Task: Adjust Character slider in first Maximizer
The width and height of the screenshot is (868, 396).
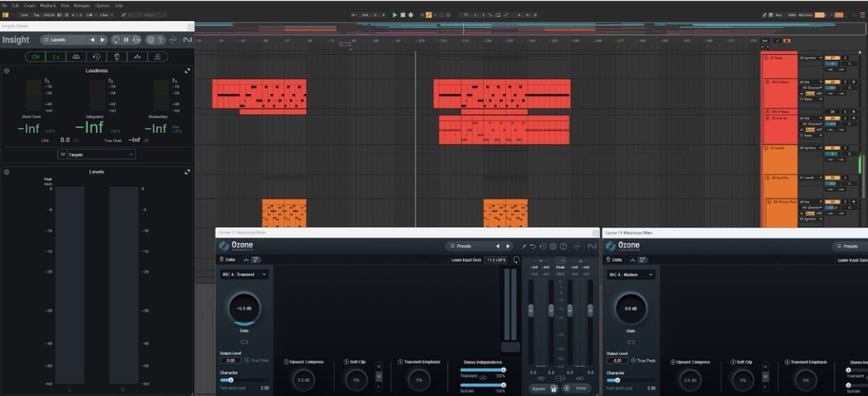Action: coord(244,379)
